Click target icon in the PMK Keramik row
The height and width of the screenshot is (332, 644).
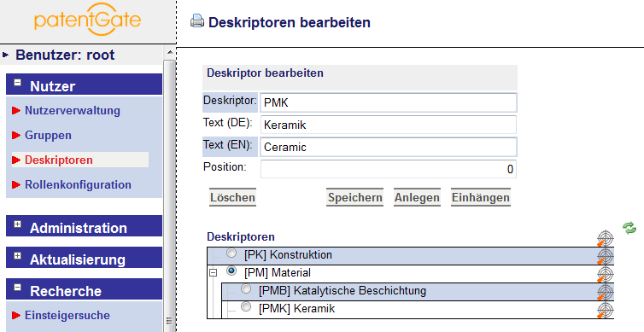coord(605,311)
